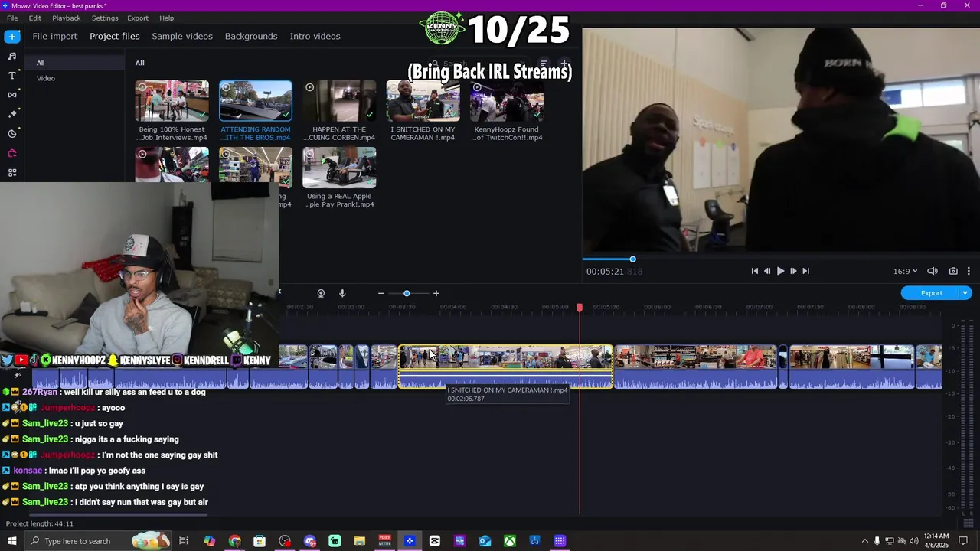
Task: Step back one frame in the player
Action: click(767, 271)
